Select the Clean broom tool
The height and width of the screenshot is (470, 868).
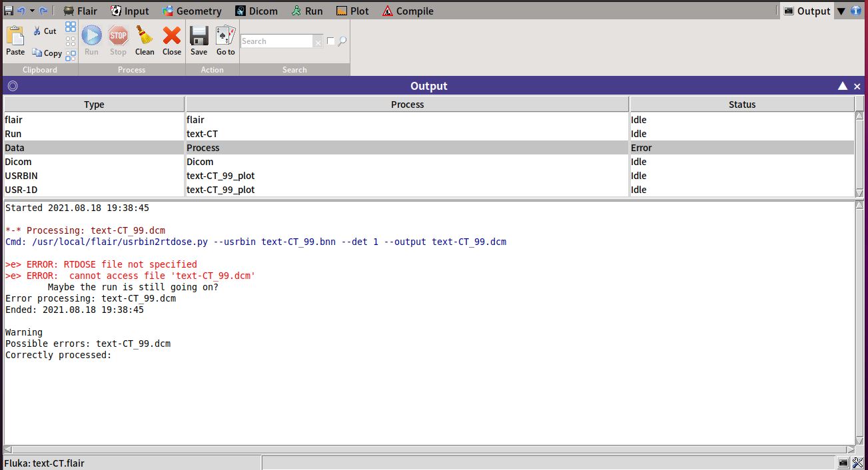click(145, 40)
